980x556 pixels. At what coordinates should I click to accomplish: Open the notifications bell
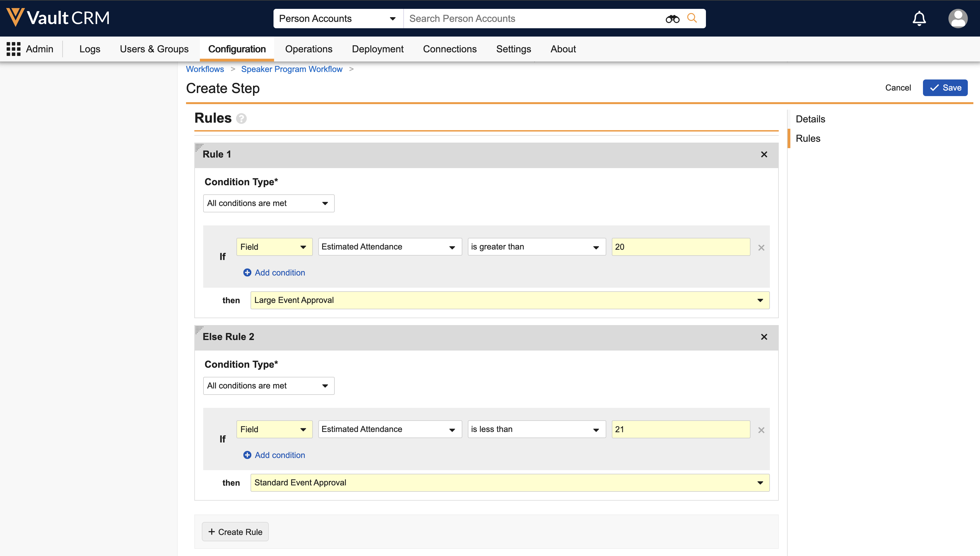click(x=919, y=18)
